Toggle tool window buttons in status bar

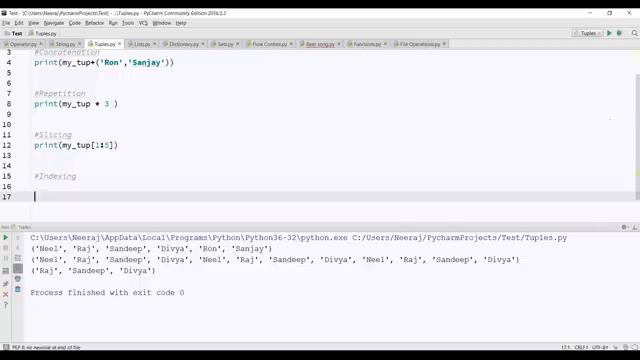(x=6, y=347)
